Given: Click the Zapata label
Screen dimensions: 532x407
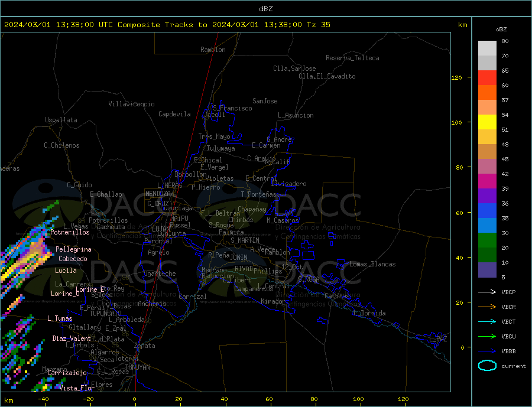Looking at the screenshot, I should tap(145, 346).
